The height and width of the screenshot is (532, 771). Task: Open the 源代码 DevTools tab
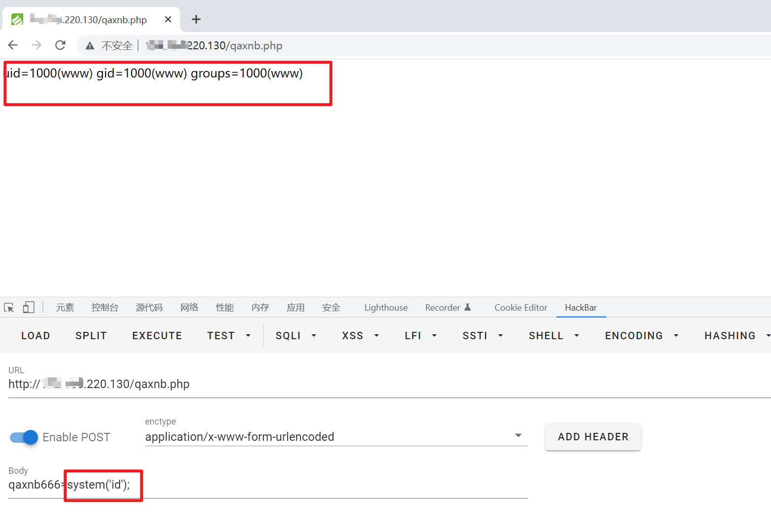click(x=149, y=308)
